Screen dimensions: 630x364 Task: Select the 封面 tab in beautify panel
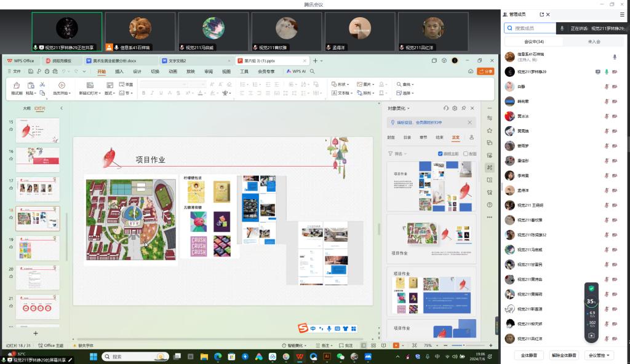[391, 138]
